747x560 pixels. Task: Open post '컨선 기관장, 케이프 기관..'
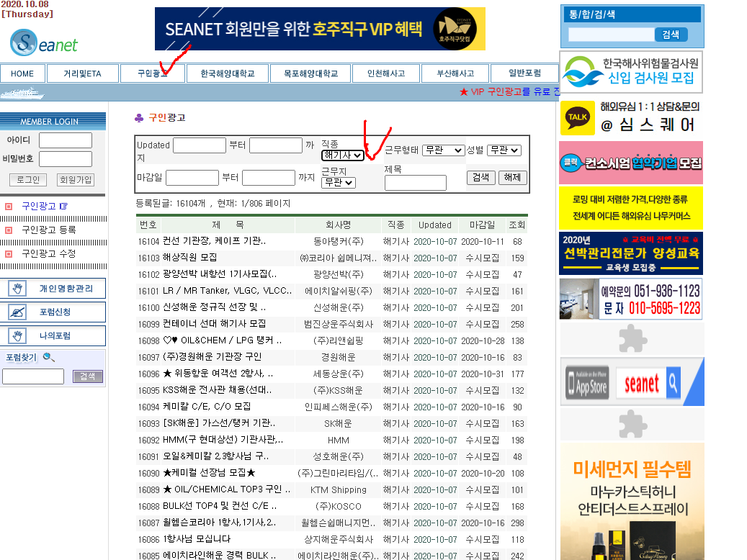[x=215, y=241]
